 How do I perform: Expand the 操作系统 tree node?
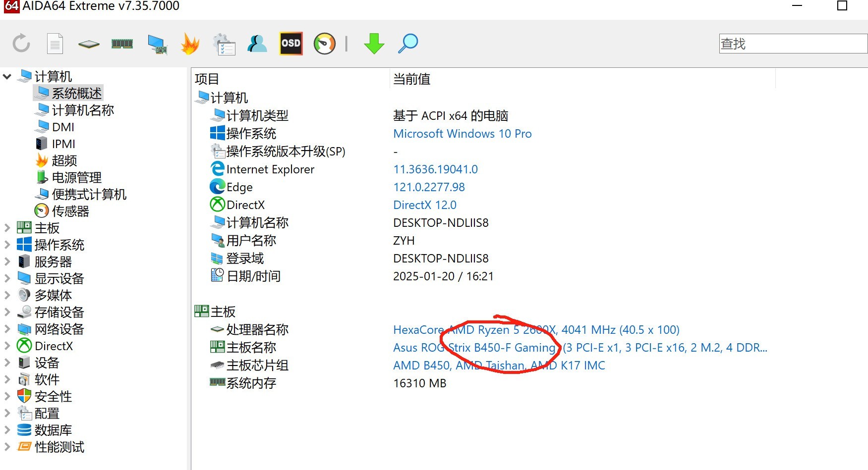pyautogui.click(x=7, y=245)
